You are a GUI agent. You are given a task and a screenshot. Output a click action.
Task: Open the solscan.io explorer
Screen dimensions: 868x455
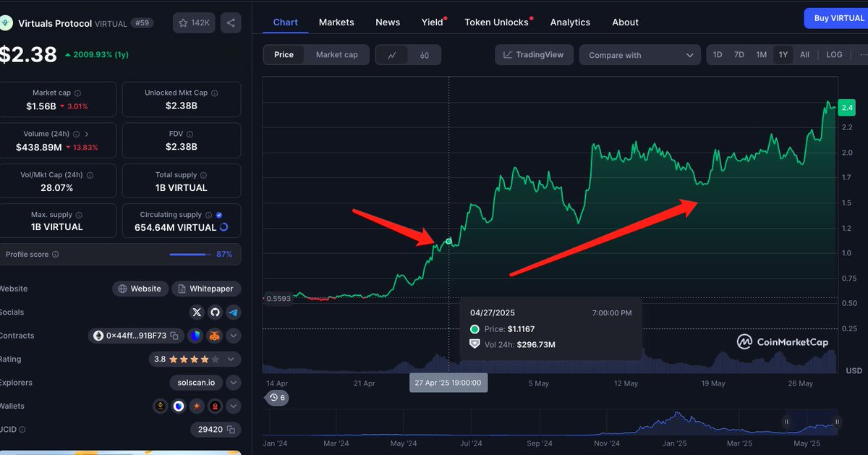click(x=196, y=383)
